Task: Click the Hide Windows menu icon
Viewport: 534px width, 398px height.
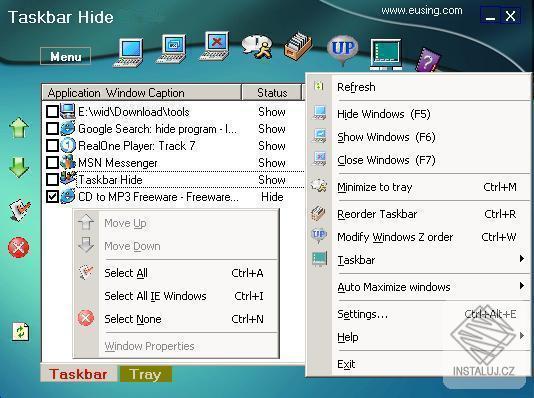Action: (319, 113)
